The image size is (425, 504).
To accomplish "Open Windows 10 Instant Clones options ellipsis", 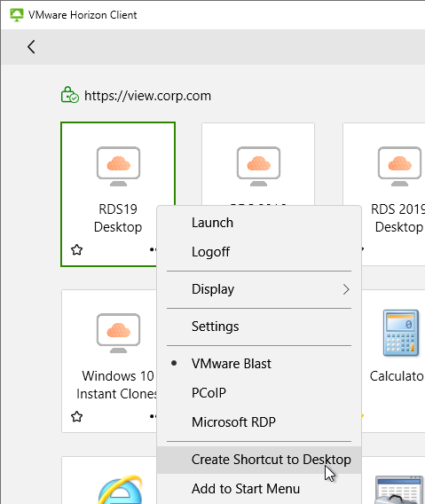I will pos(153,416).
